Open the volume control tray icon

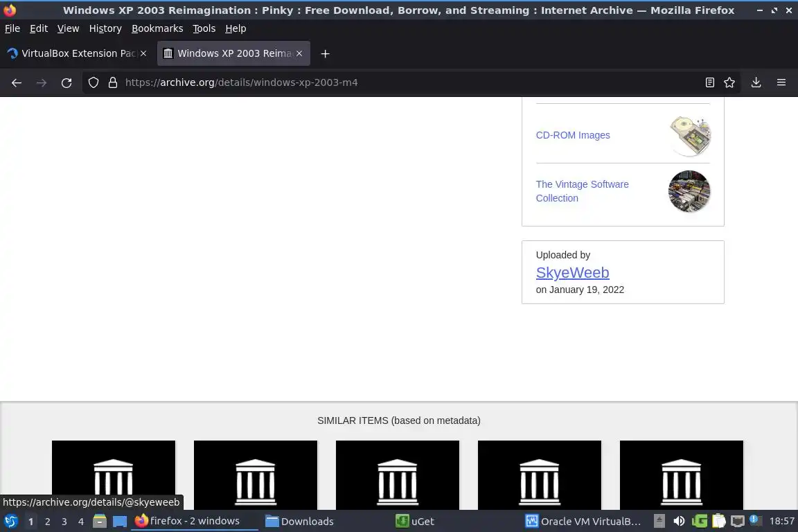tap(679, 522)
